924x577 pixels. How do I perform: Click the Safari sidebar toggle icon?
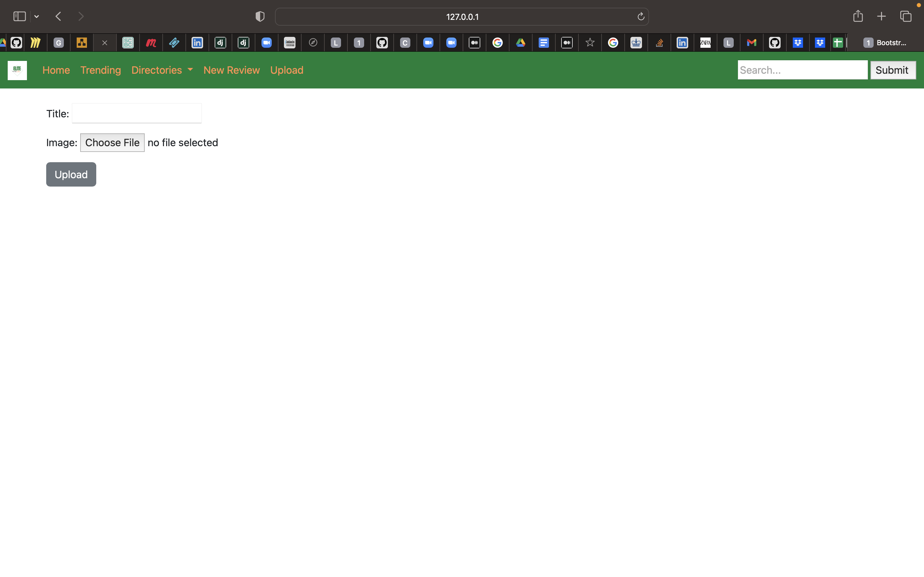(20, 16)
